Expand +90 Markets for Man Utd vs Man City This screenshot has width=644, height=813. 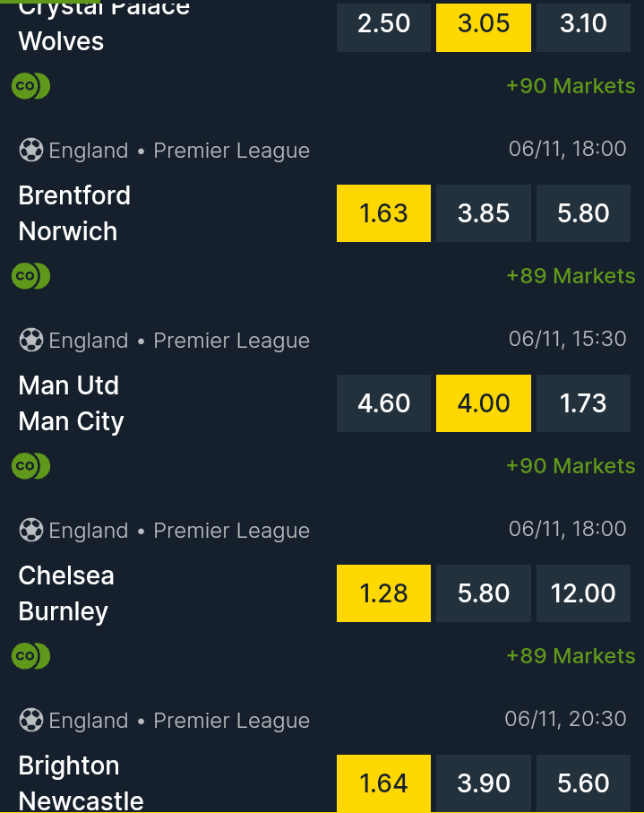click(x=571, y=465)
